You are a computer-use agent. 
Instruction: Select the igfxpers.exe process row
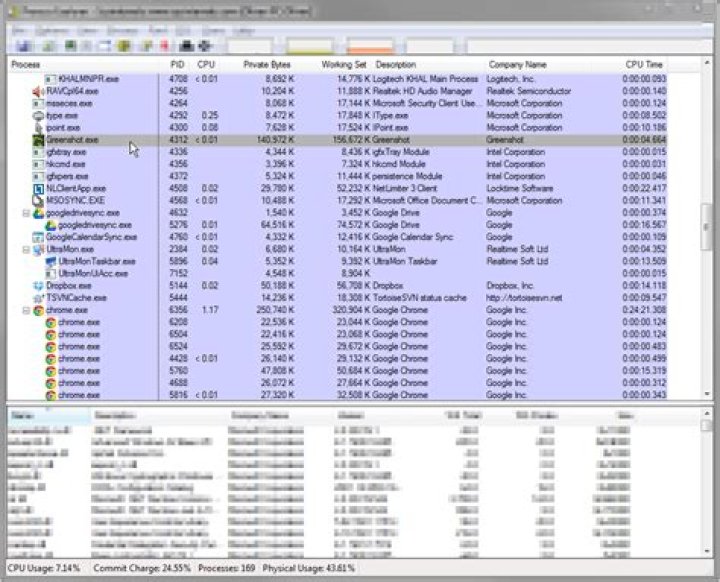(338, 176)
